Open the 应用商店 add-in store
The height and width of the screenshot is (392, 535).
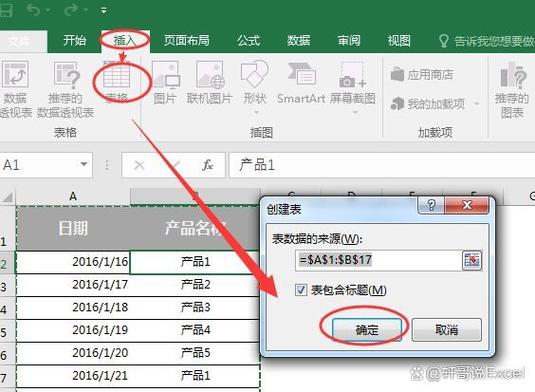click(x=422, y=74)
